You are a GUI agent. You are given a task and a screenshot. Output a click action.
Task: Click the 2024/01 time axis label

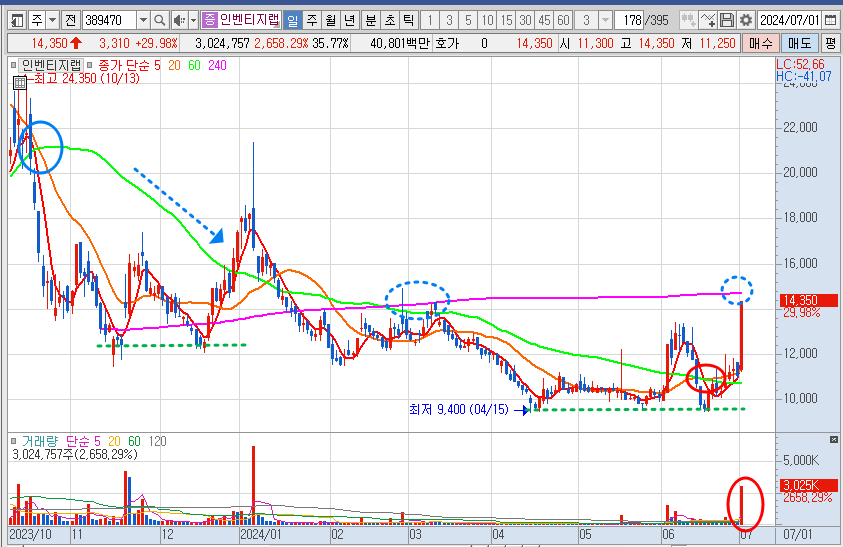pos(261,535)
